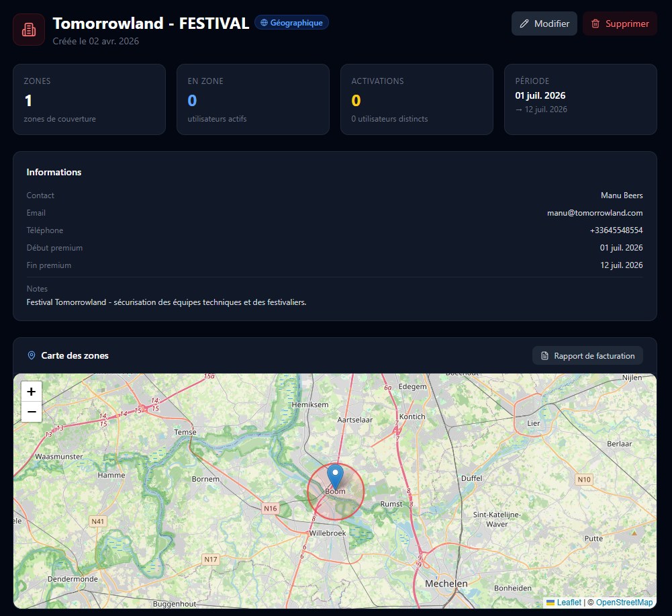Click the red coverage zone circle edge

coord(363,492)
